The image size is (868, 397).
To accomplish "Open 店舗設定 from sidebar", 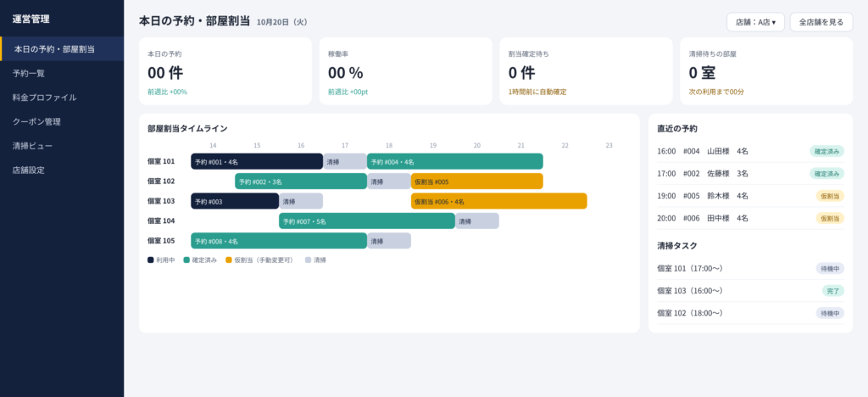I will [x=62, y=171].
